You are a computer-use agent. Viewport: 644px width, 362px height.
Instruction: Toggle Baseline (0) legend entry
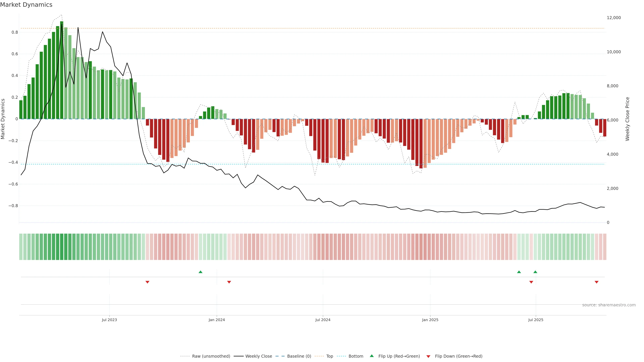(299, 356)
